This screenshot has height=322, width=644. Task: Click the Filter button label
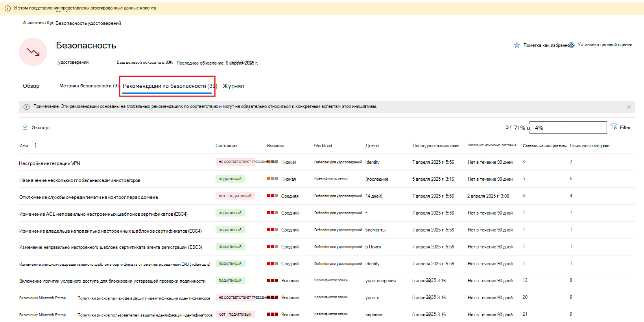pos(625,128)
